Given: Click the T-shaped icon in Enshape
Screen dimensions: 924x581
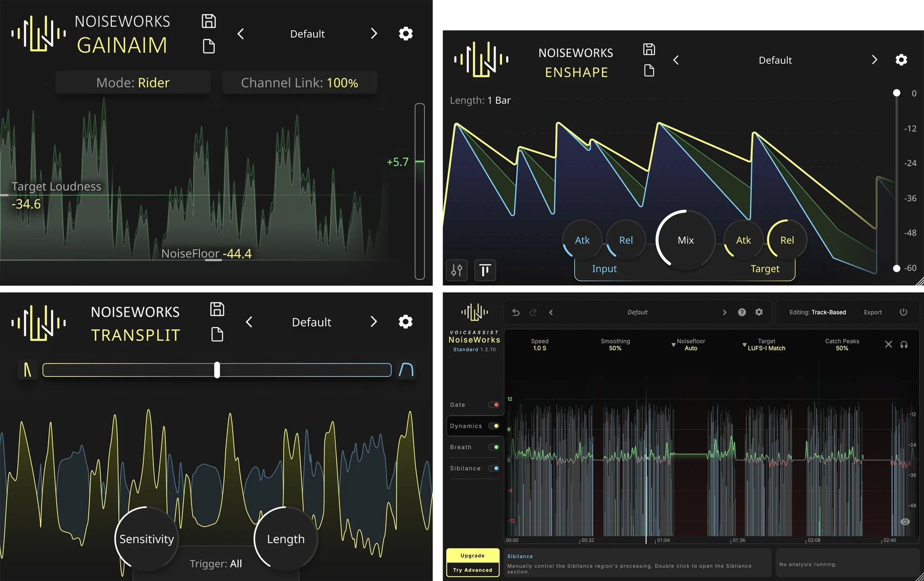Looking at the screenshot, I should [x=485, y=270].
